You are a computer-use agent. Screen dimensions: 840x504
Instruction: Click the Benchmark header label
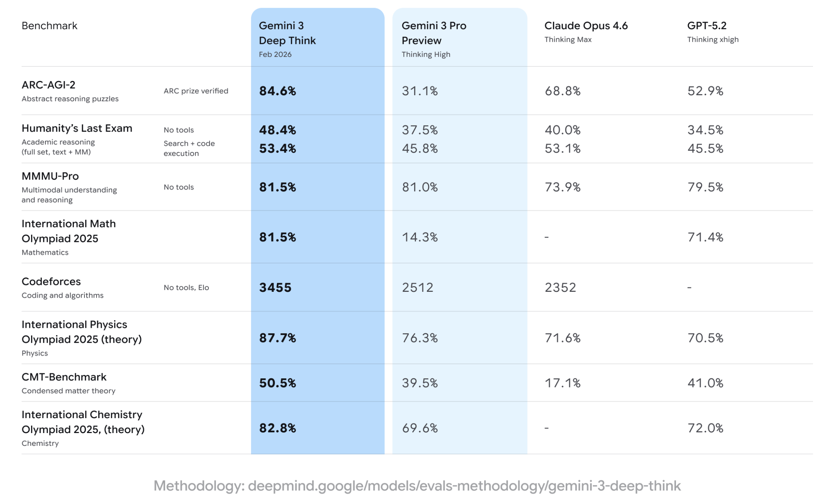50,26
